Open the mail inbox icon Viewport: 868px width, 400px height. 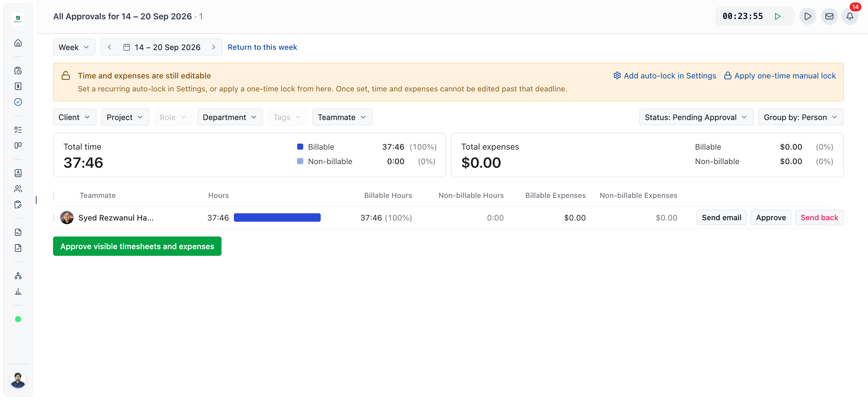[x=829, y=16]
